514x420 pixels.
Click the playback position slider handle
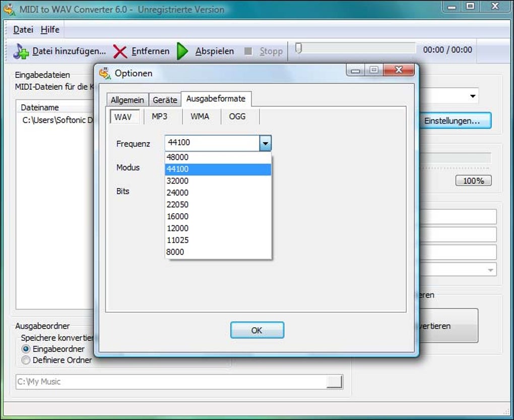click(x=298, y=48)
